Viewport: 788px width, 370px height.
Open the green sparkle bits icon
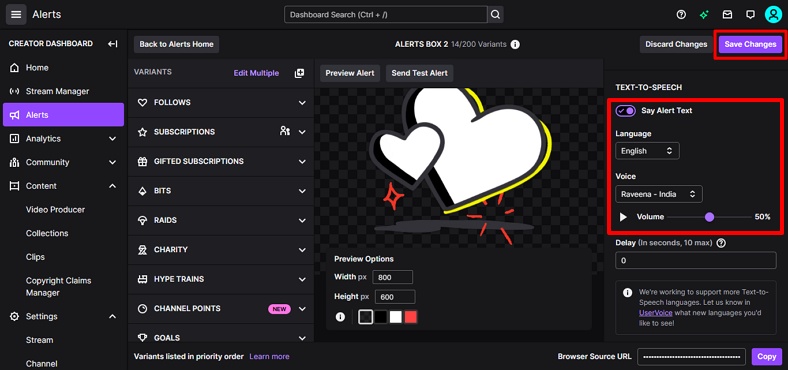pos(704,15)
